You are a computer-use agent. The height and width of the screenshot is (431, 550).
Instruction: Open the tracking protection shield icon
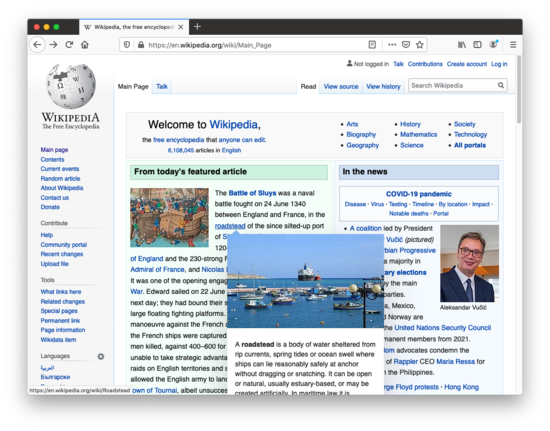point(127,45)
